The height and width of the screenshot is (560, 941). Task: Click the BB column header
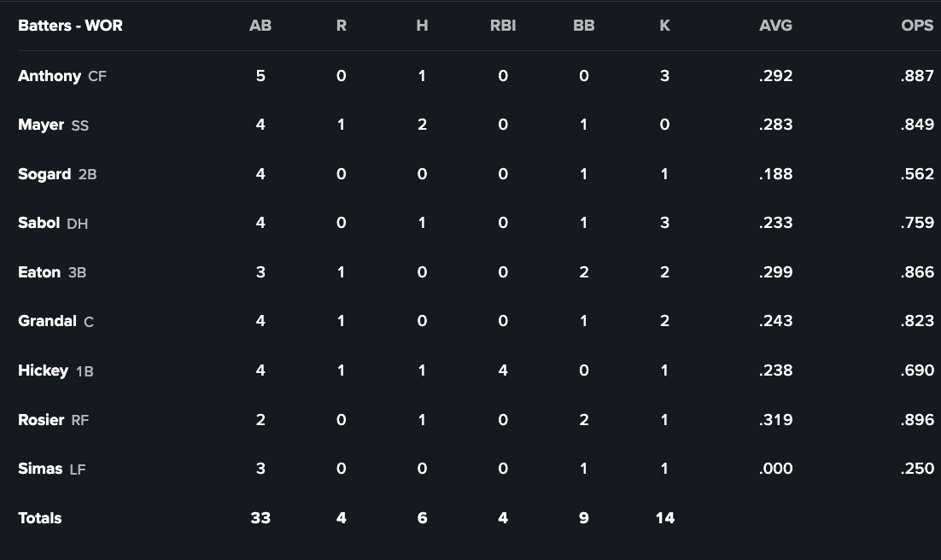(584, 26)
